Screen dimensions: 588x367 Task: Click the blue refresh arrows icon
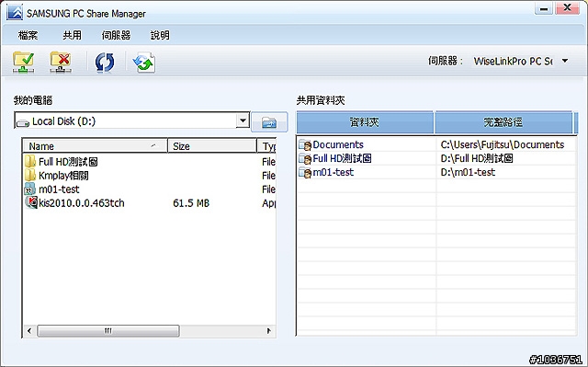pyautogui.click(x=105, y=63)
